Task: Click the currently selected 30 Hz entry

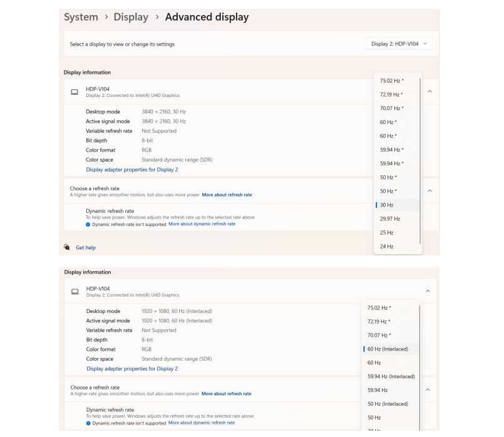Action: 387,205
